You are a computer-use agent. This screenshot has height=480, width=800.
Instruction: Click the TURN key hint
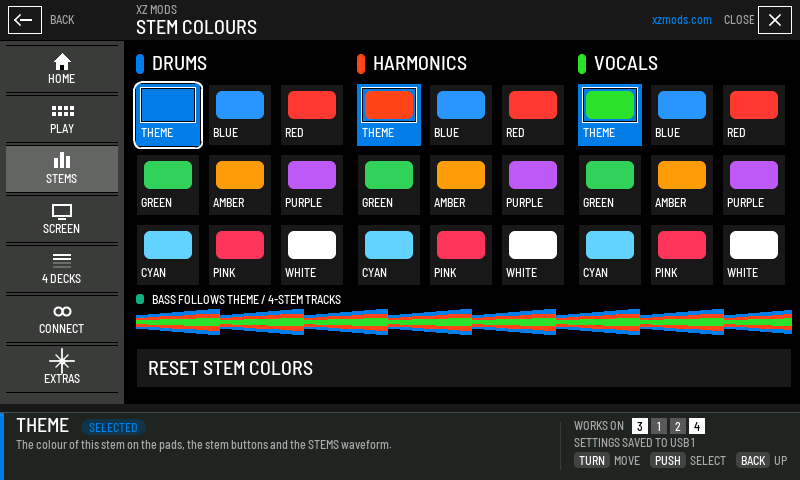pyautogui.click(x=592, y=461)
